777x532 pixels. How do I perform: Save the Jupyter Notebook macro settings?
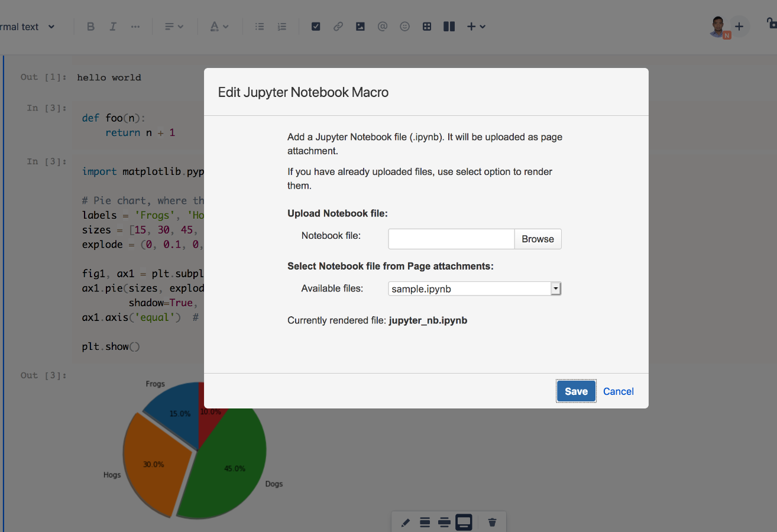576,391
